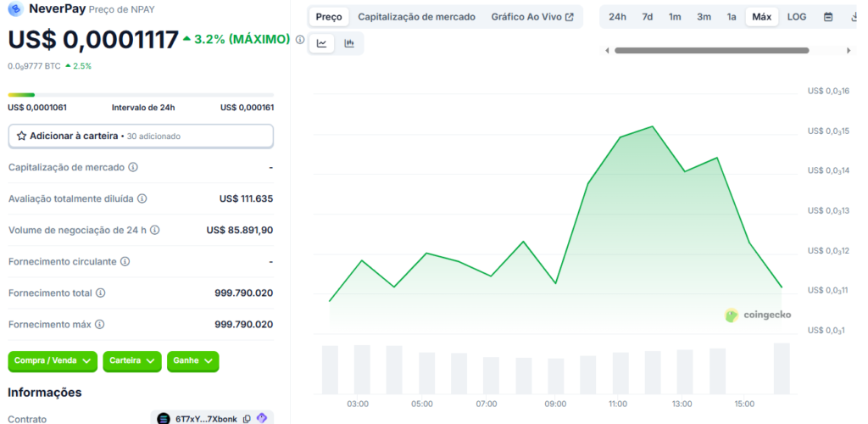Open Gráfico Ao Vivo external link
868x424 pixels.
532,17
